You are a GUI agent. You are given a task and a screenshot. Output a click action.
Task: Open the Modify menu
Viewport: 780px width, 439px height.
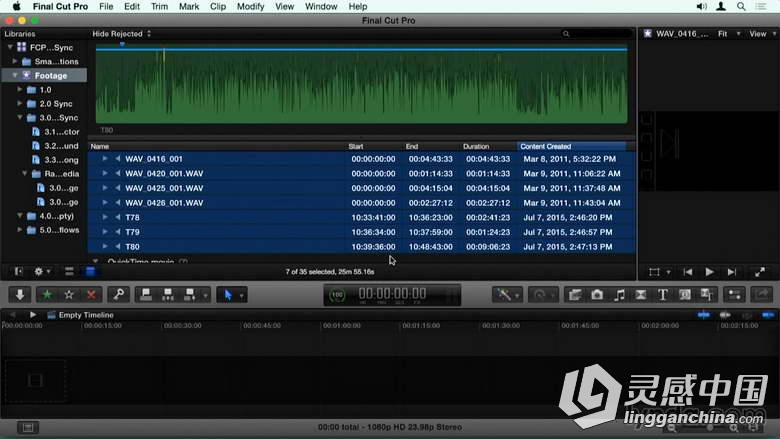click(x=250, y=6)
